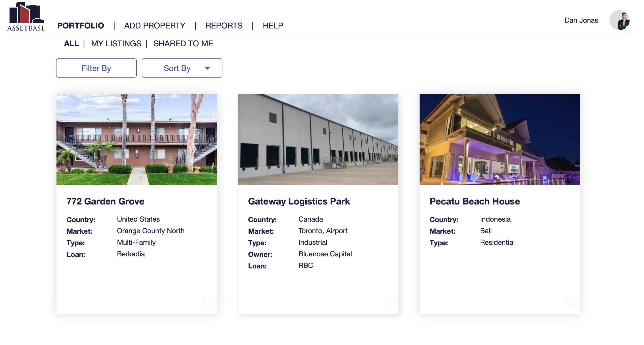The height and width of the screenshot is (345, 644).
Task: Open Dan Jonas profile avatar
Action: click(619, 20)
